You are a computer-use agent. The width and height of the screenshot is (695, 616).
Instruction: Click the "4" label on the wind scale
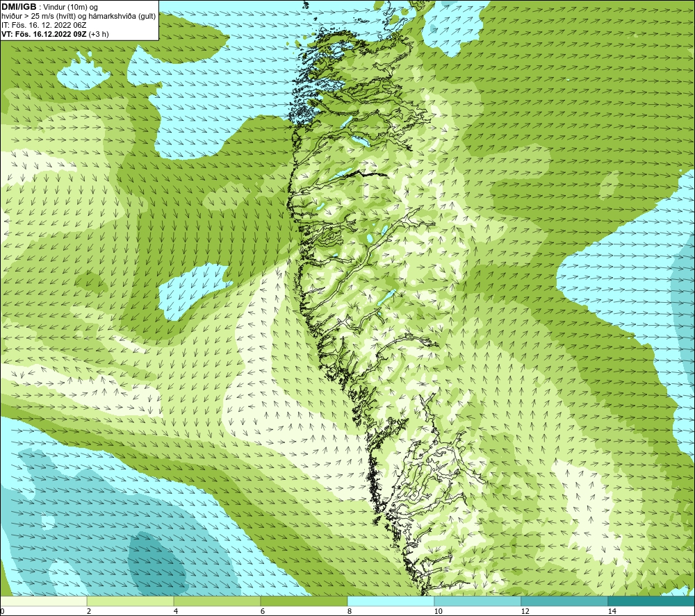point(176,611)
